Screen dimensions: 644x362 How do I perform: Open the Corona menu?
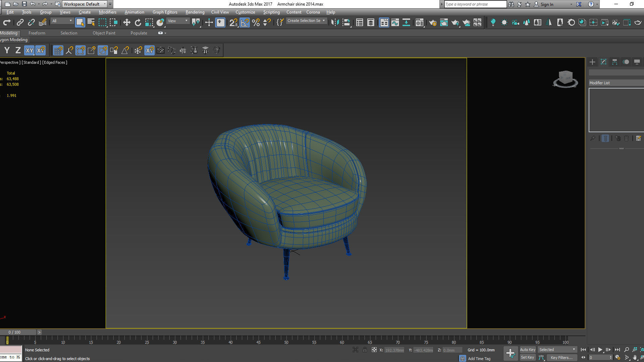[x=313, y=12]
